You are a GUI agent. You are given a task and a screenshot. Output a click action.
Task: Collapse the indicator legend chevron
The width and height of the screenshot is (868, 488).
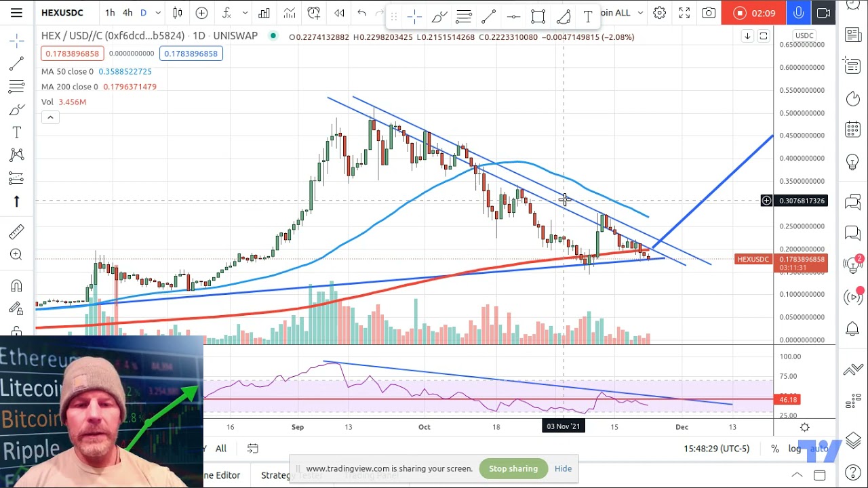click(50, 117)
